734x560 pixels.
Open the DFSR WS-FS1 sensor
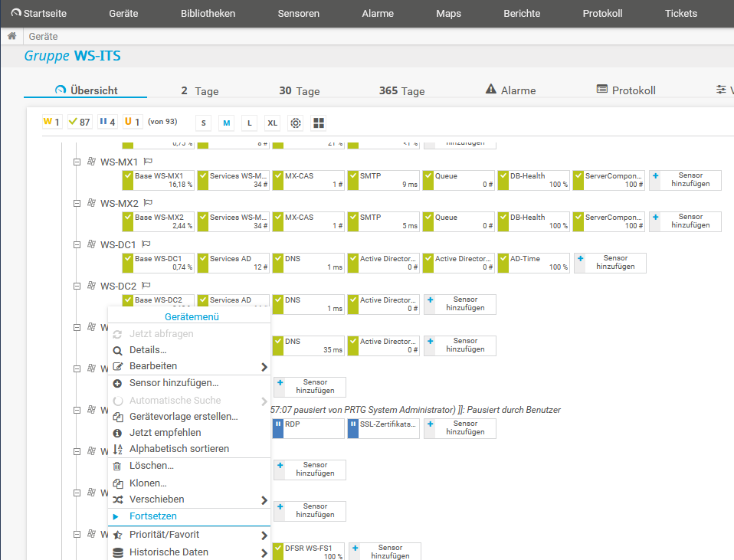click(x=308, y=552)
